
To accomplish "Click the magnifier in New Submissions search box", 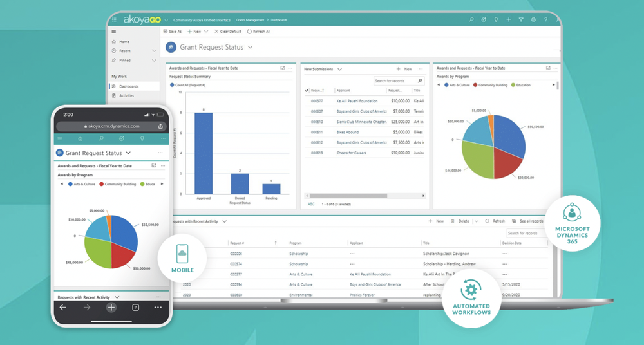I will coord(420,81).
